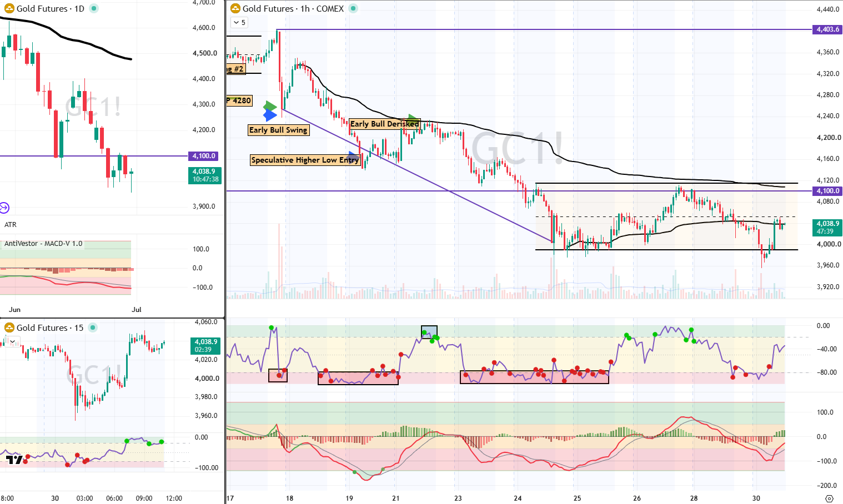Image resolution: width=843 pixels, height=504 pixels.
Task: Select the small black rectangle near date 18
Action: pos(278,376)
